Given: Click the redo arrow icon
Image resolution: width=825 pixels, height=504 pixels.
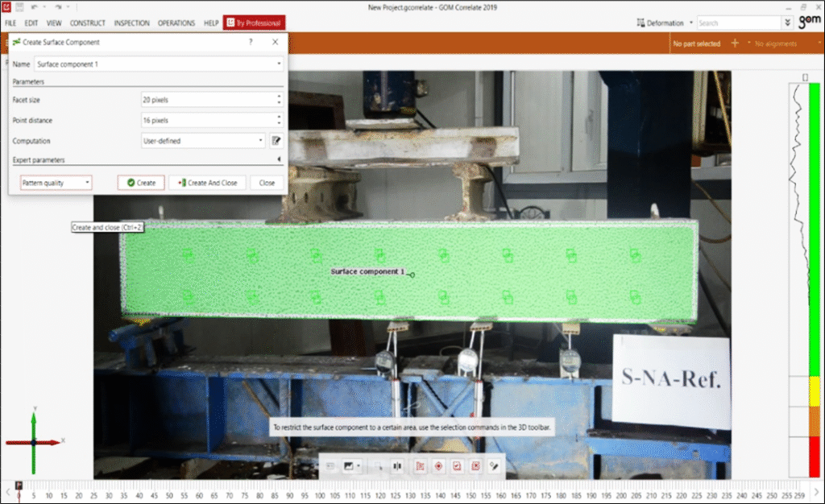Looking at the screenshot, I should point(58,6).
